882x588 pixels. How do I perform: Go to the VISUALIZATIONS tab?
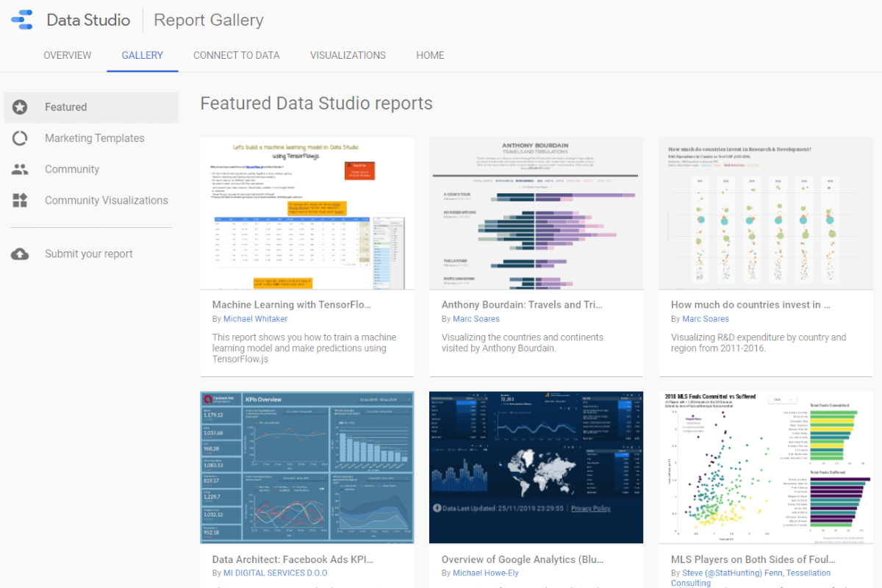pyautogui.click(x=348, y=55)
